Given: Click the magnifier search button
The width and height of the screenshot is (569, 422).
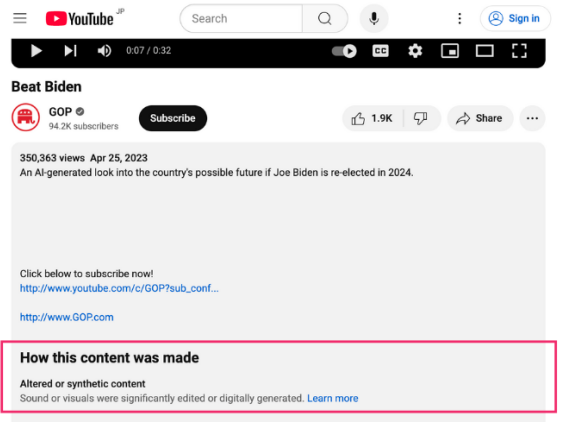Looking at the screenshot, I should click(x=325, y=19).
